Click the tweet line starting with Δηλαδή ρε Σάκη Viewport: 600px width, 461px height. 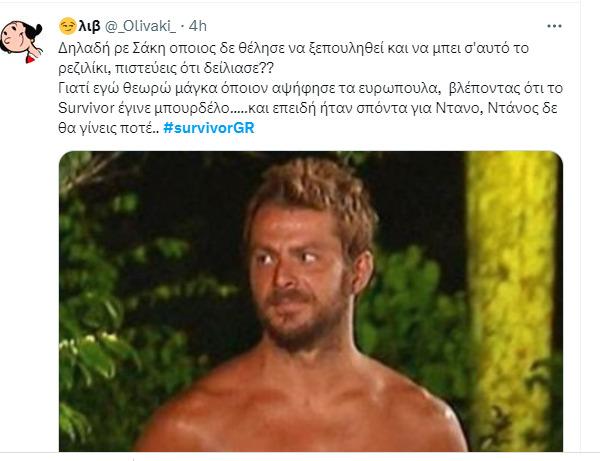pyautogui.click(x=293, y=48)
